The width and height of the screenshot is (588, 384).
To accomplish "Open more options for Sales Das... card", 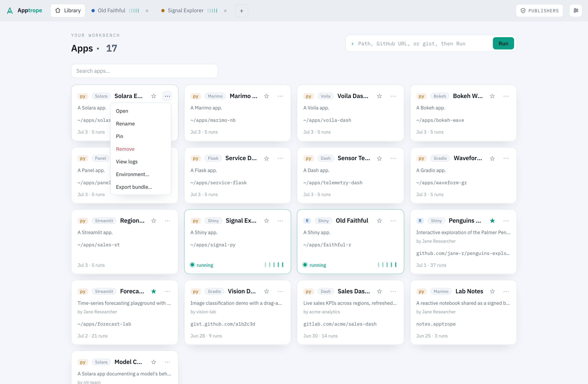I will (x=393, y=291).
